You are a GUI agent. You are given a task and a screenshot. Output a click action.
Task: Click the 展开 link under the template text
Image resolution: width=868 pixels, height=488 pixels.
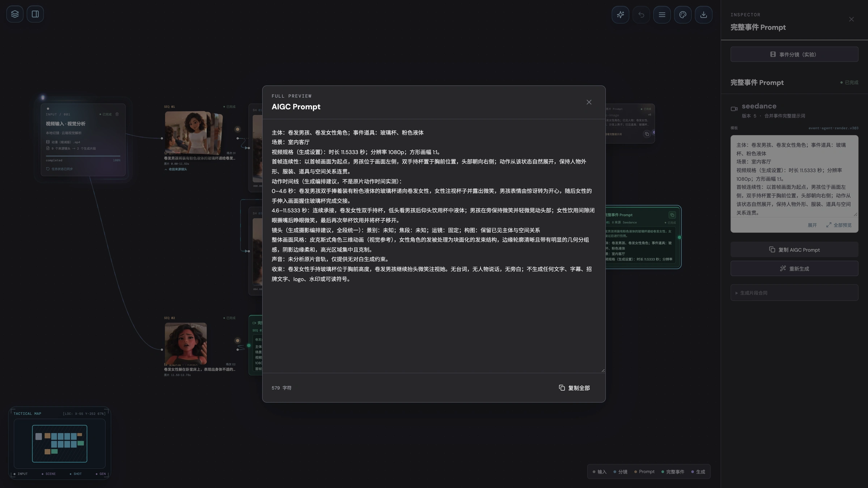(812, 225)
